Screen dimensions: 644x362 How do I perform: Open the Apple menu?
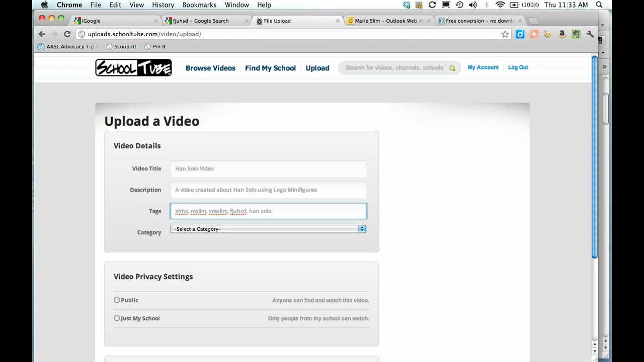44,5
